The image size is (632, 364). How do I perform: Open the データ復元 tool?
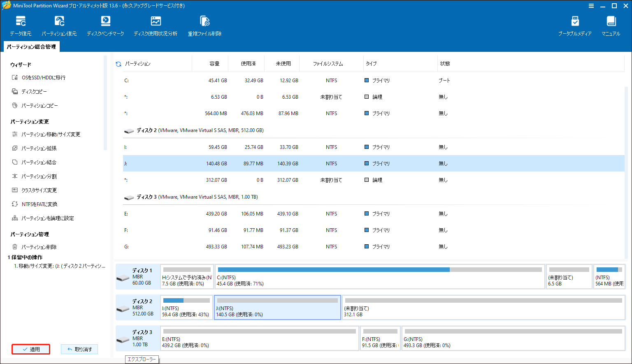point(21,26)
